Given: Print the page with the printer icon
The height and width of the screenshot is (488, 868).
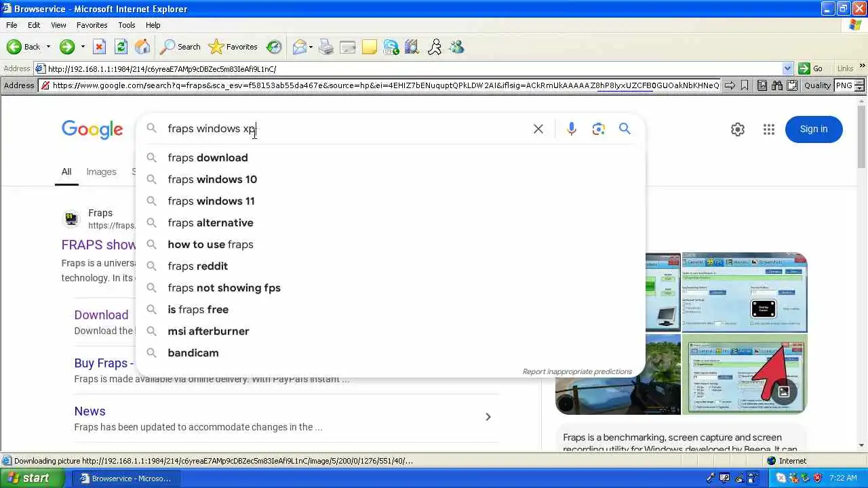Looking at the screenshot, I should tap(326, 47).
